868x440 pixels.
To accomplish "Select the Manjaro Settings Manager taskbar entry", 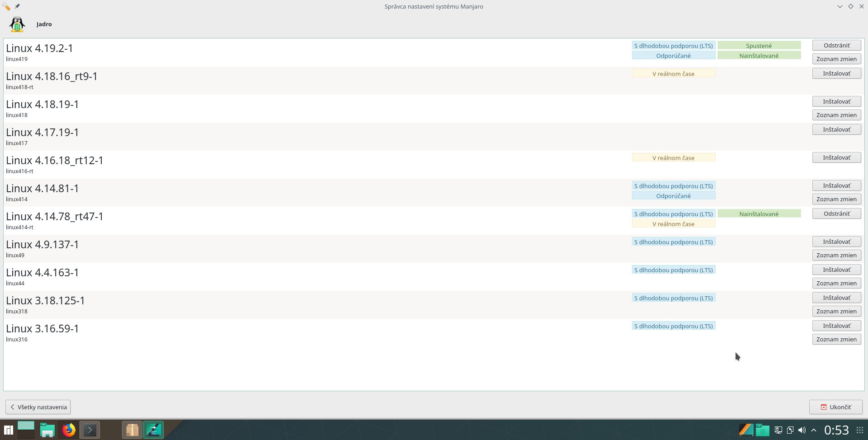I will coord(153,430).
